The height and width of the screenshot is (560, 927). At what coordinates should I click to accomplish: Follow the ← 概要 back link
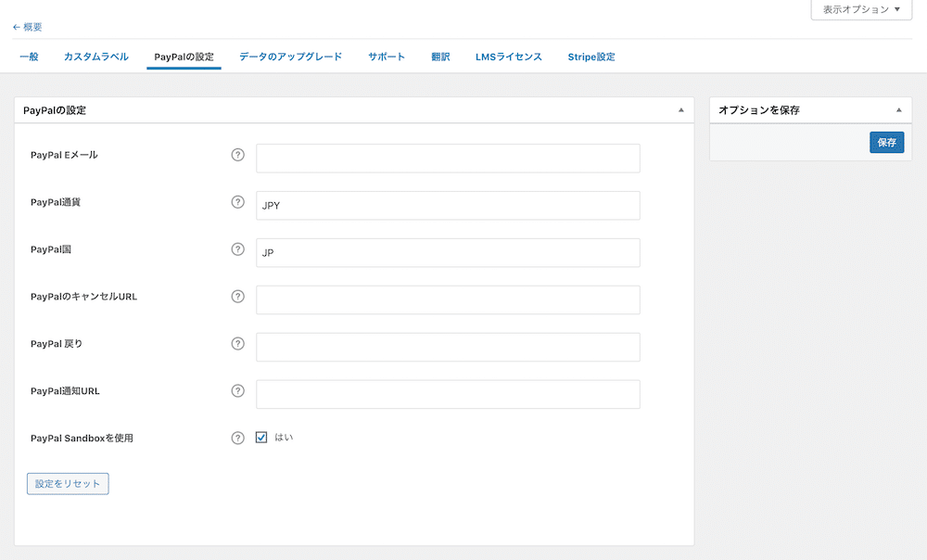[x=27, y=27]
